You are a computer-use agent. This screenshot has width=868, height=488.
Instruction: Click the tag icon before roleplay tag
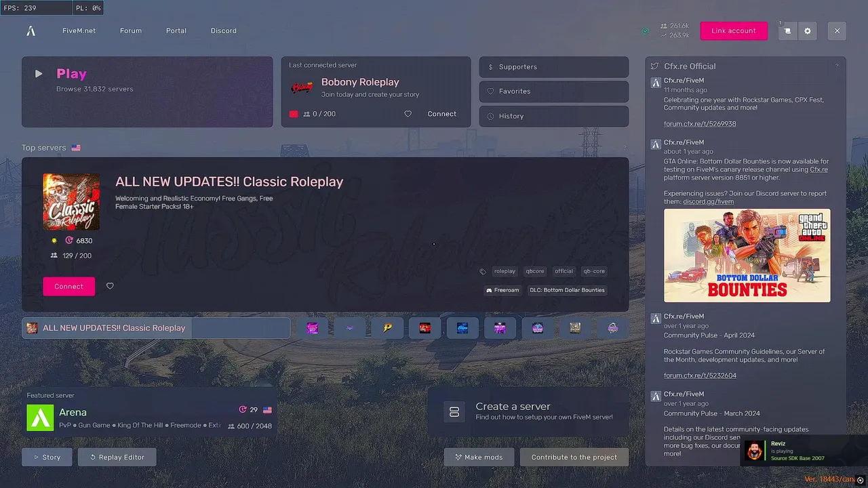pyautogui.click(x=483, y=271)
